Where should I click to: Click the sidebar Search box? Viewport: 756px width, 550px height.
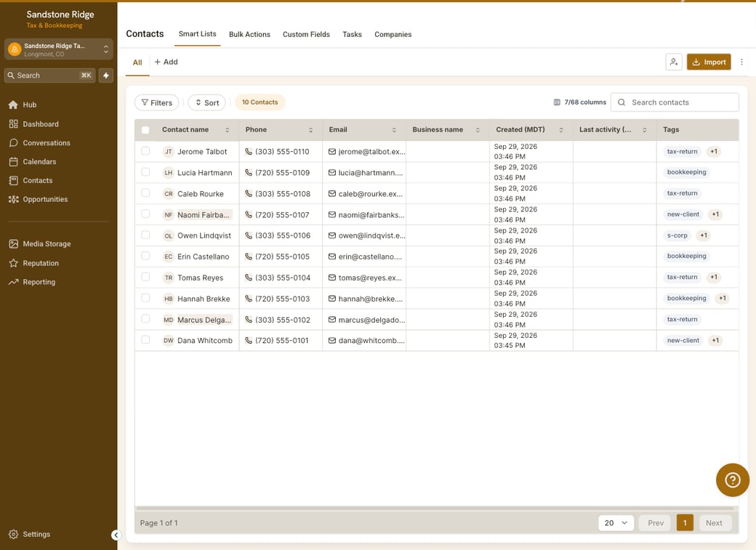coord(50,75)
